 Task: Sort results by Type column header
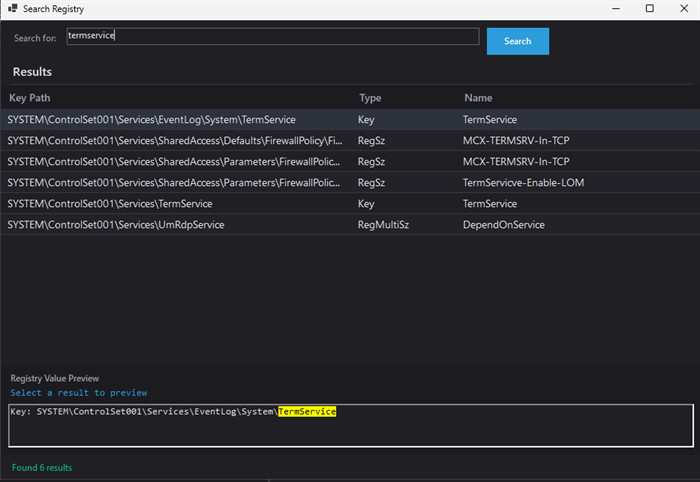click(370, 98)
